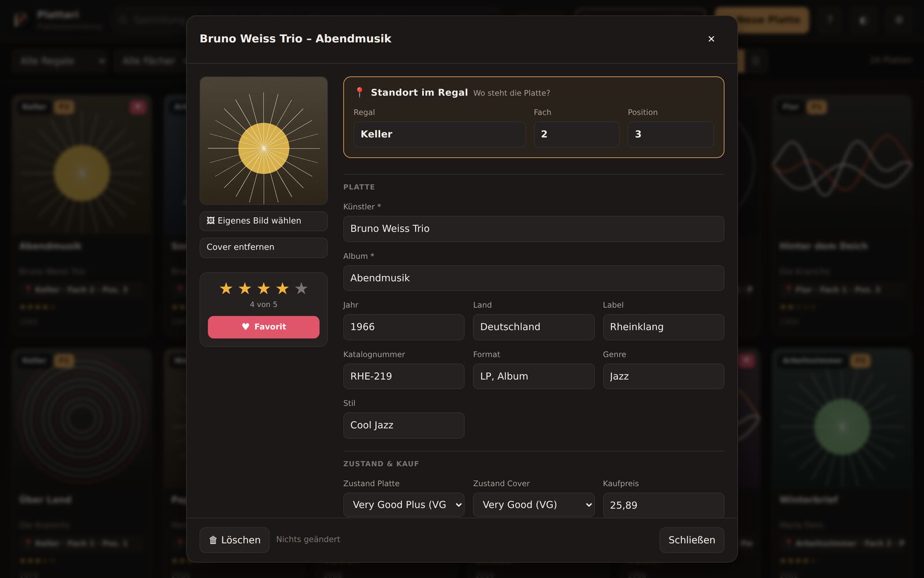Click the '4 von 5' rating text

pos(263,305)
